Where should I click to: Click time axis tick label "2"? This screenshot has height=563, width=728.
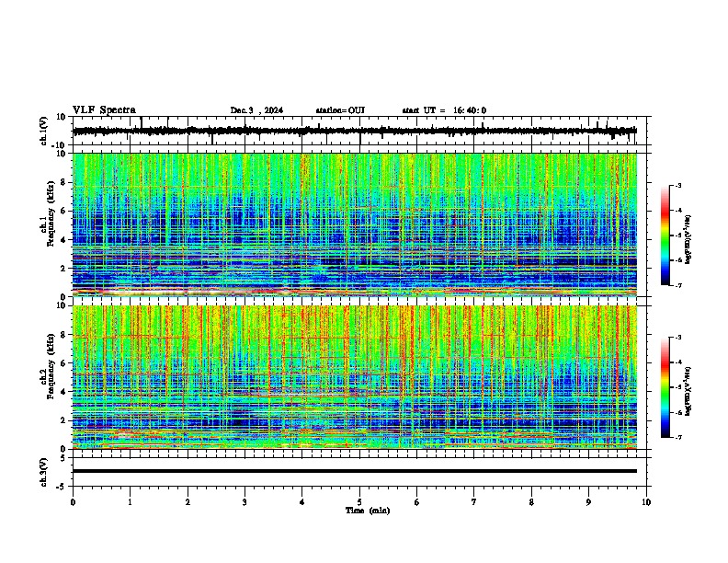(x=188, y=502)
